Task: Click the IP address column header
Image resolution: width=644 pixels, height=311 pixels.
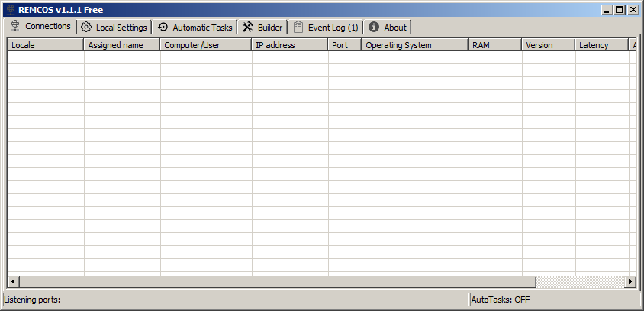Action: (x=289, y=45)
